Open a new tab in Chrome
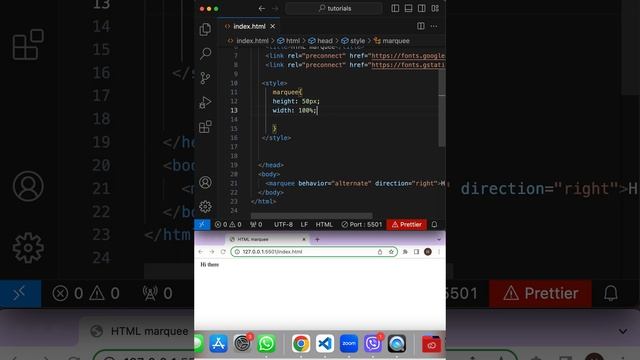 (317, 239)
